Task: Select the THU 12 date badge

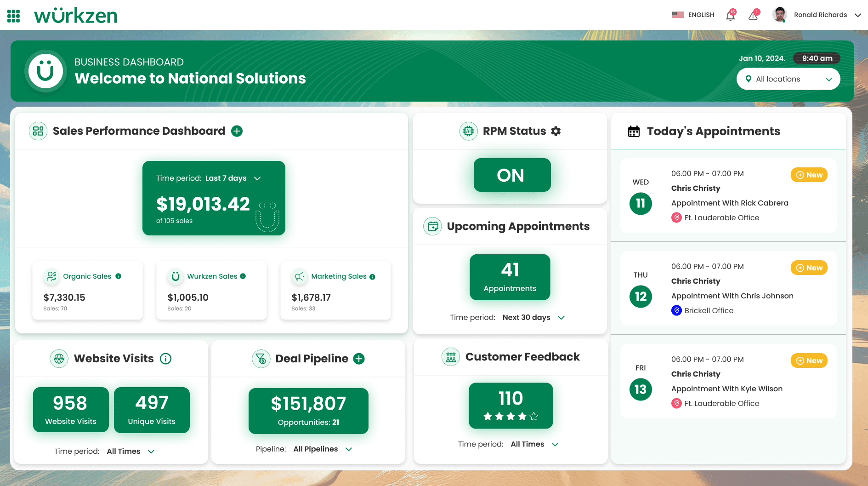Action: [x=641, y=297]
